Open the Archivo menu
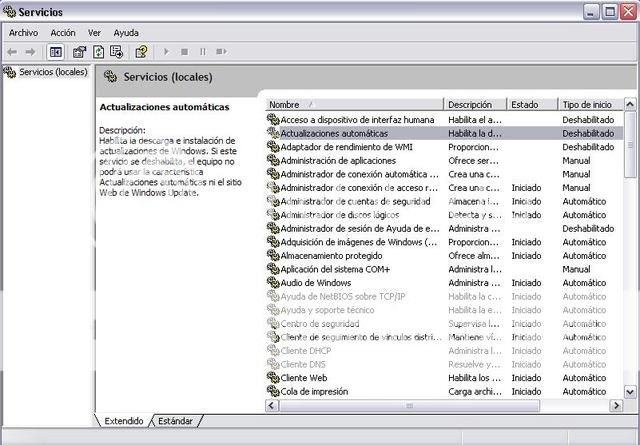This screenshot has width=640, height=445. click(x=23, y=33)
